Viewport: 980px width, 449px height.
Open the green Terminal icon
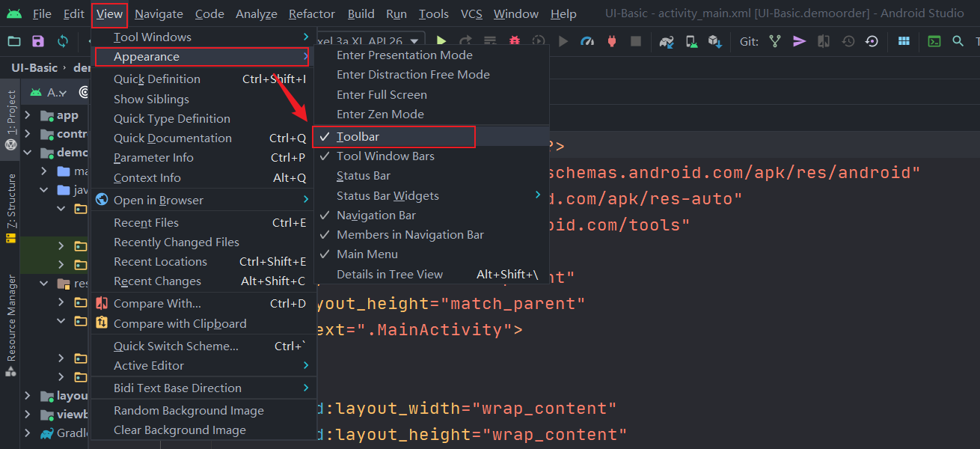point(934,41)
